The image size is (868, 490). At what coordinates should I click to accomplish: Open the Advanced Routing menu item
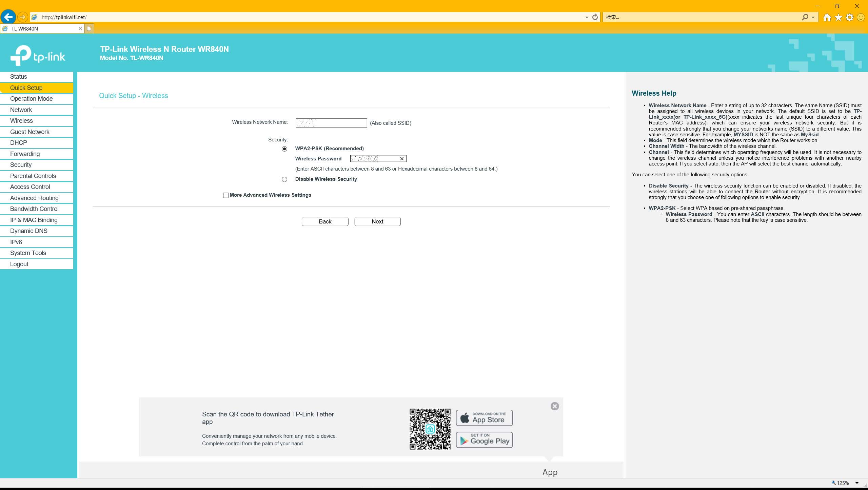click(37, 198)
